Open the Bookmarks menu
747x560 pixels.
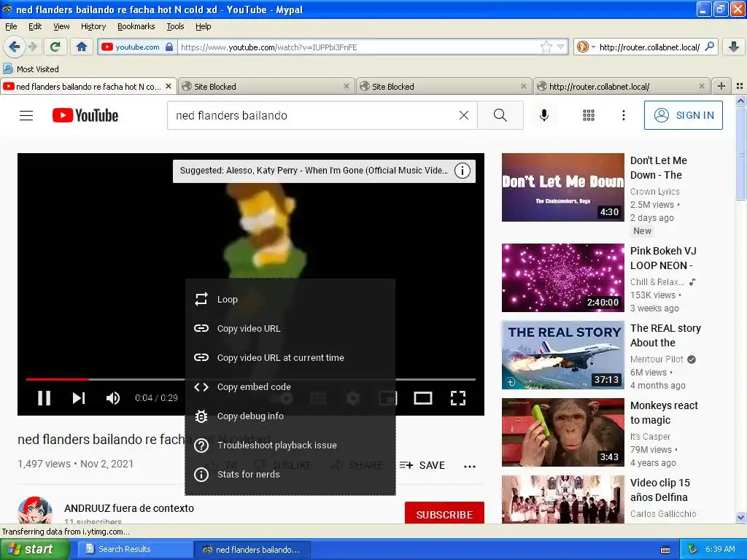(x=136, y=26)
